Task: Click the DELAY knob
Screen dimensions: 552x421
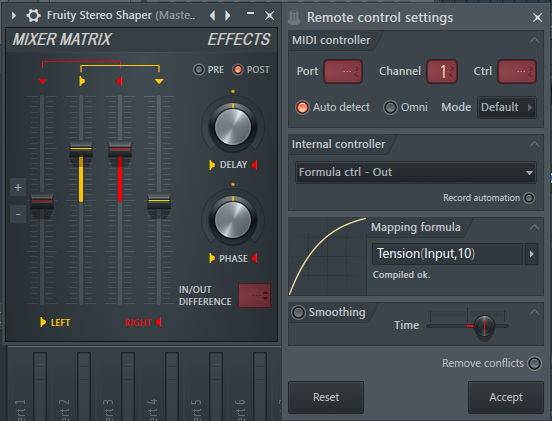Action: (233, 127)
